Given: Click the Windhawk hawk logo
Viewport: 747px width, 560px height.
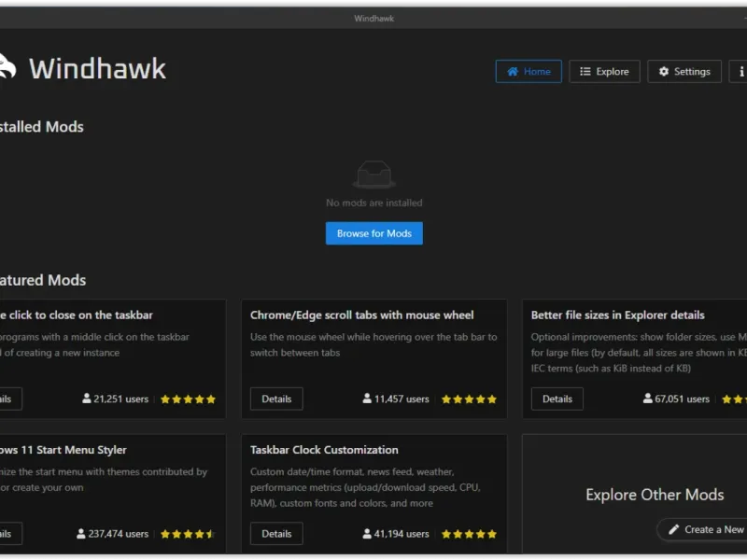Looking at the screenshot, I should tap(7, 66).
